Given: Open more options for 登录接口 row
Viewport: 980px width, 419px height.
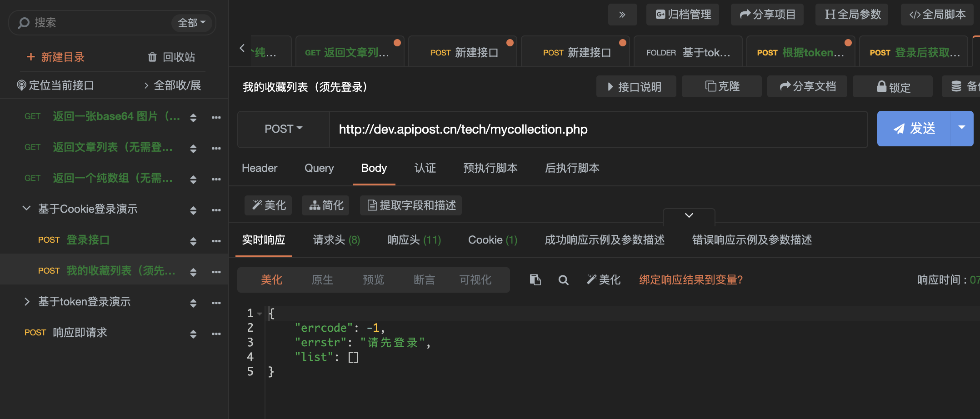Looking at the screenshot, I should coord(216,241).
